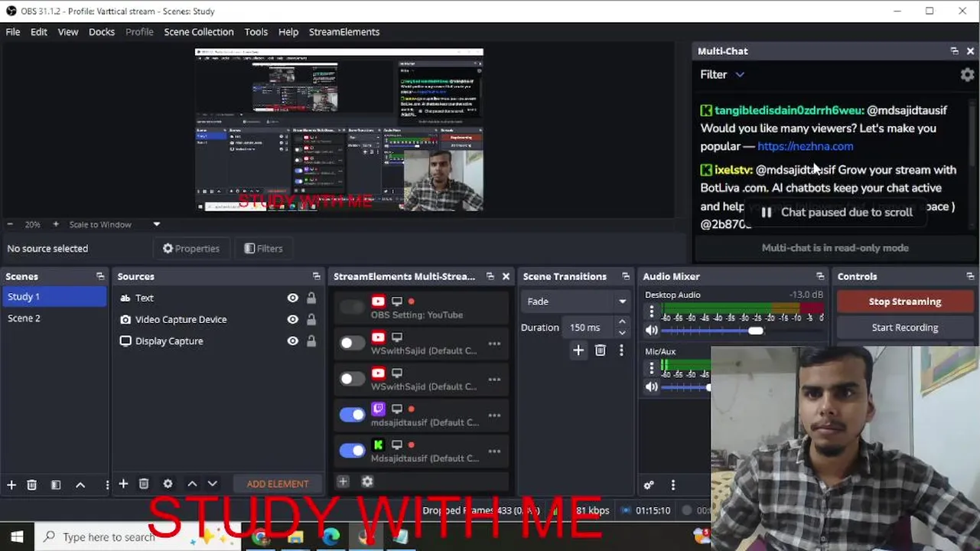
Task: Open StreamElements Multi-Stream settings gear
Action: pos(367,481)
